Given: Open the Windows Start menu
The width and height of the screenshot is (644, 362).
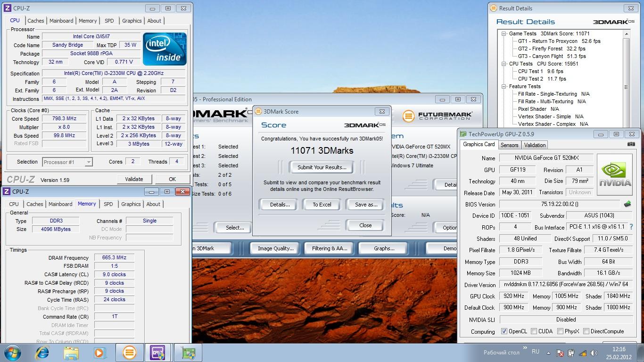Looking at the screenshot, I should click(13, 353).
